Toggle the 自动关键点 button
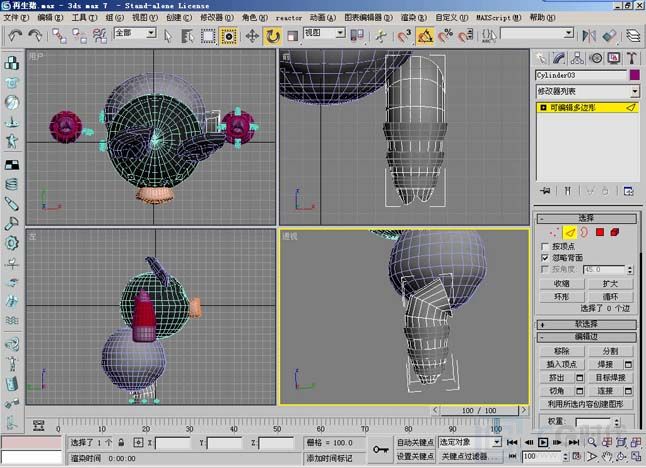 tap(415, 442)
